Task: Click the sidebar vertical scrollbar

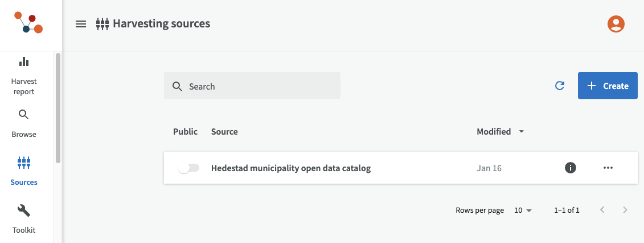Action: click(58, 108)
